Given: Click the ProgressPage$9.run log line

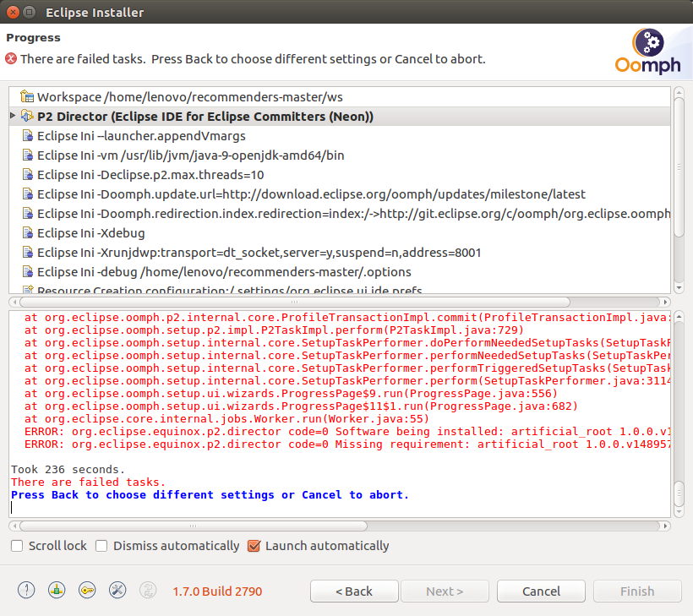Looking at the screenshot, I should (x=292, y=393).
